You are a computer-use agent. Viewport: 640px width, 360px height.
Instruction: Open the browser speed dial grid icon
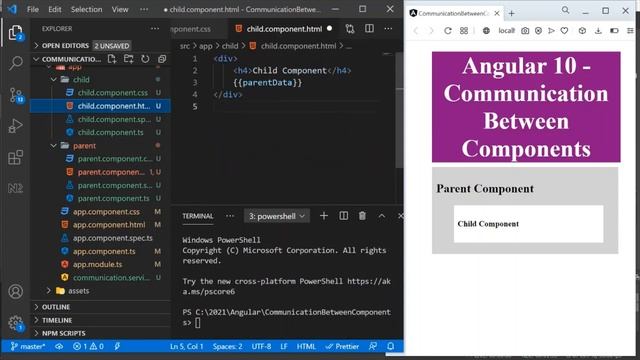tap(464, 31)
